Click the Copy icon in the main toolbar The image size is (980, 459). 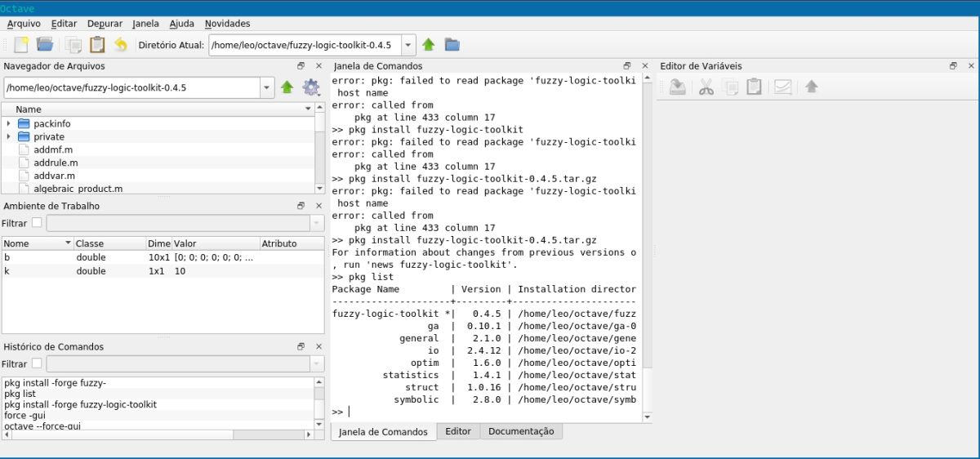[74, 45]
